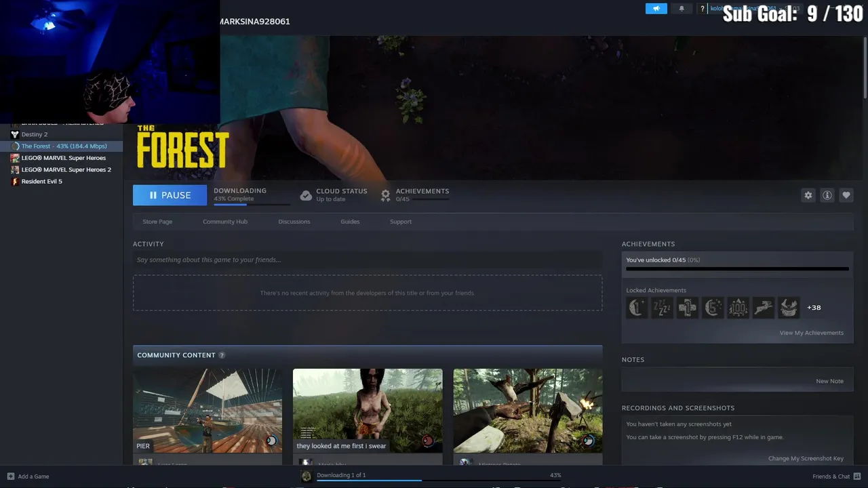The width and height of the screenshot is (868, 488).
Task: Open the Support tab
Action: [400, 222]
